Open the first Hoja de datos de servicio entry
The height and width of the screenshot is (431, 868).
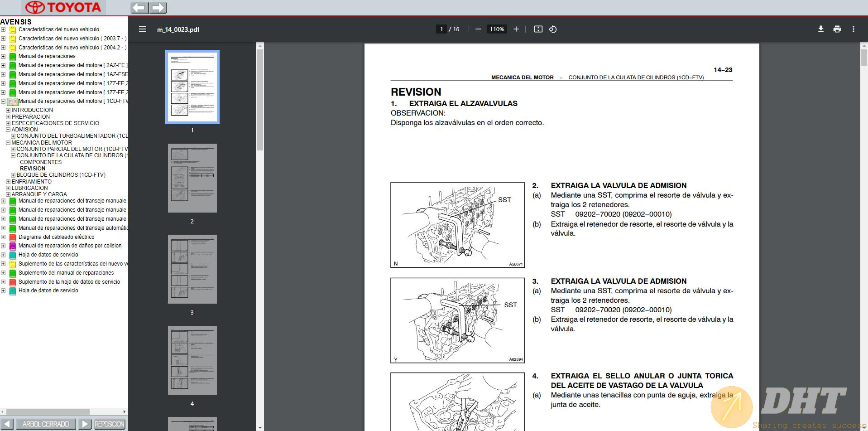[48, 255]
